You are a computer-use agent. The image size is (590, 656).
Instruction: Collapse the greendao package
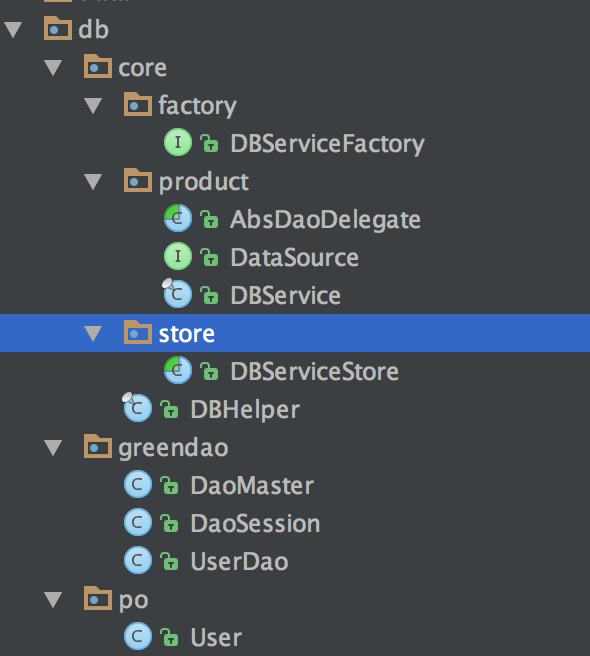click(53, 448)
